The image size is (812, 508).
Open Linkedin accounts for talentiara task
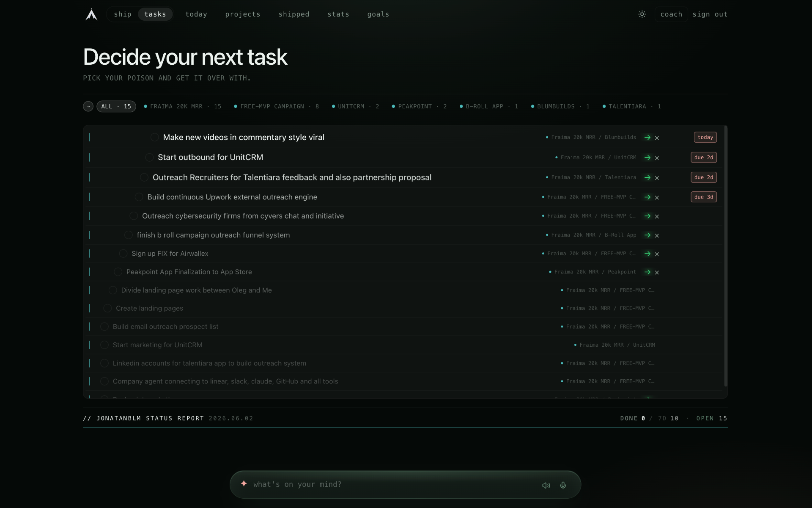click(209, 363)
